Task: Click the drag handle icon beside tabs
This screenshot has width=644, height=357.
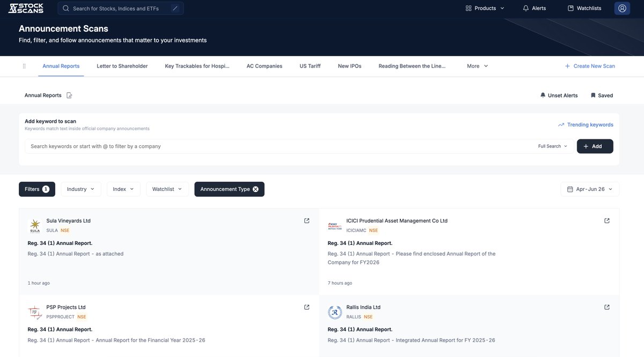Action: pos(24,66)
